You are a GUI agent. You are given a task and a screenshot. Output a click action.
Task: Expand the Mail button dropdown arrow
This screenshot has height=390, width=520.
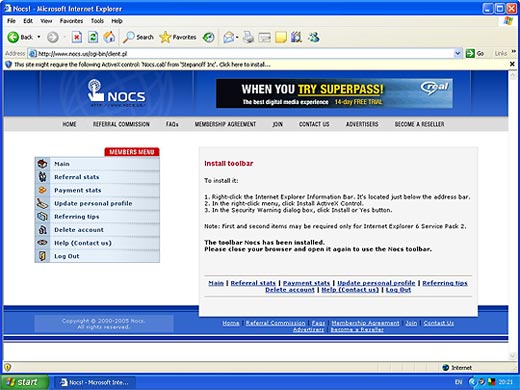tap(237, 37)
